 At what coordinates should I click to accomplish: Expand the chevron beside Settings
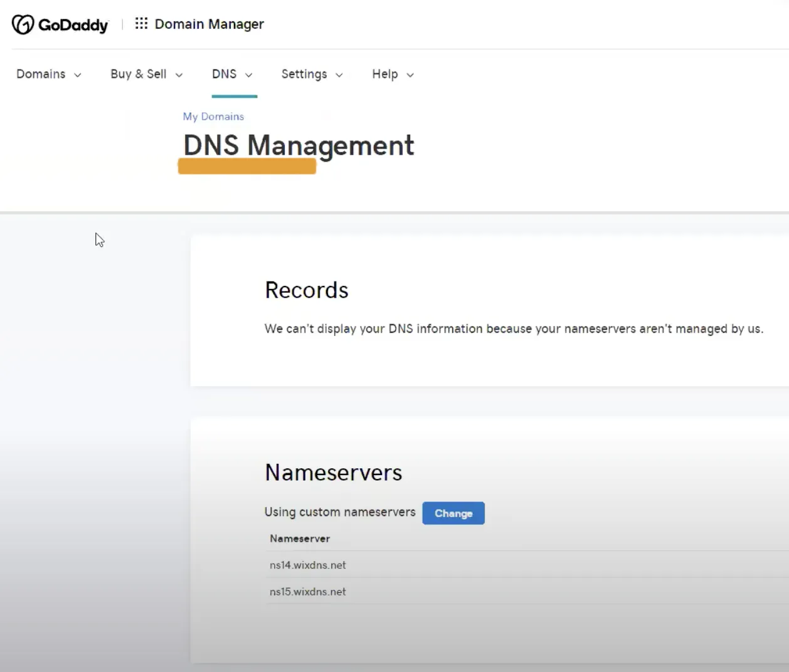339,75
